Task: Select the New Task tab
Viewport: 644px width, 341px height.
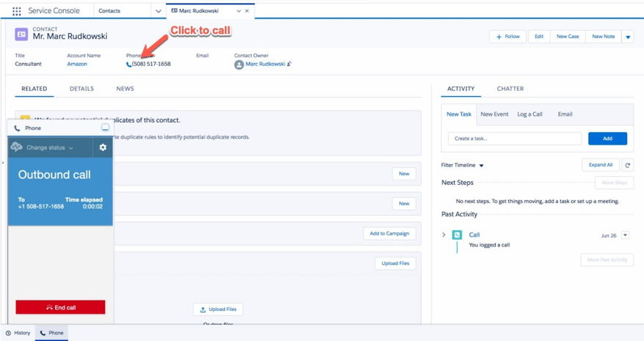Action: pyautogui.click(x=458, y=114)
